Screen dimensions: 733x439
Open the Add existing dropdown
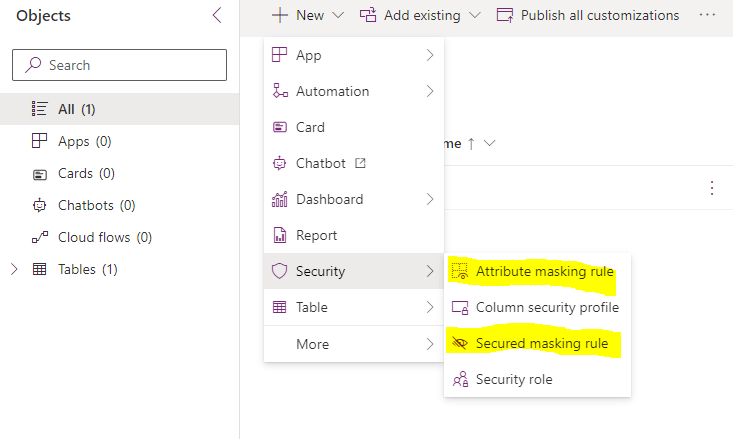(420, 15)
